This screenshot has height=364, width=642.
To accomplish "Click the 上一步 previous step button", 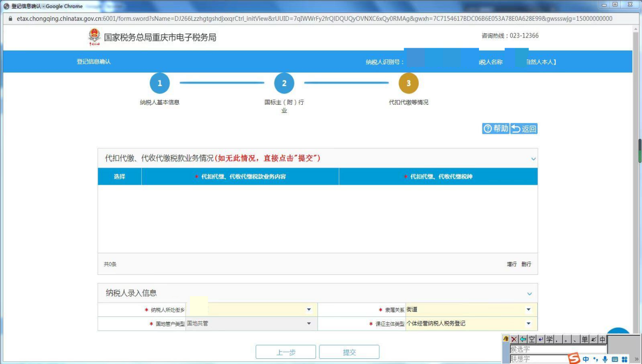I will (x=286, y=352).
